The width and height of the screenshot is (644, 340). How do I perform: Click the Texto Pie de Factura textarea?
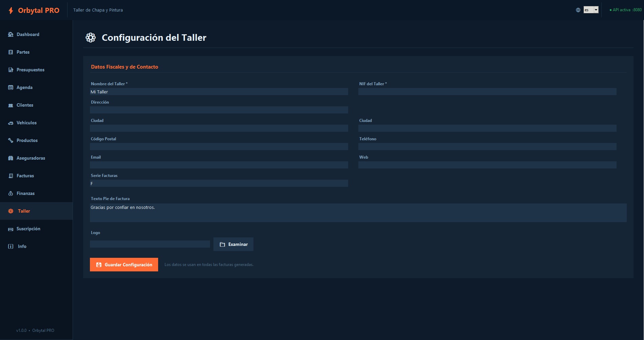[x=358, y=213]
